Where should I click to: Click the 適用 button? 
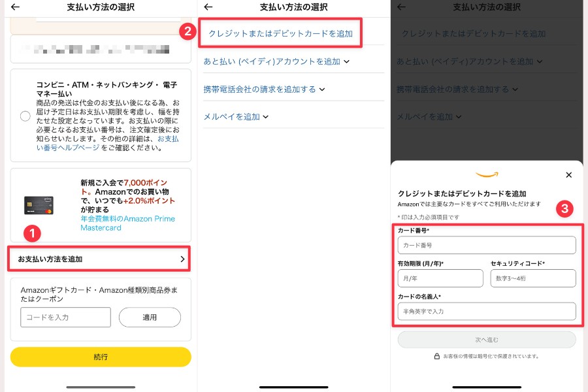(x=150, y=318)
